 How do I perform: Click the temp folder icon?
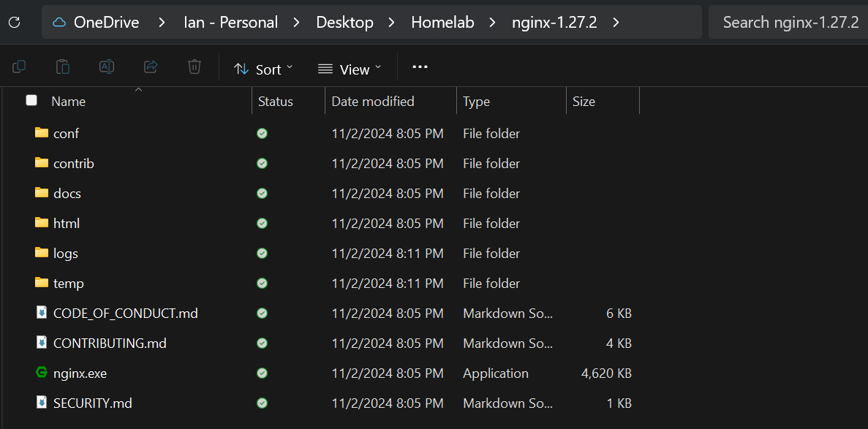click(42, 282)
